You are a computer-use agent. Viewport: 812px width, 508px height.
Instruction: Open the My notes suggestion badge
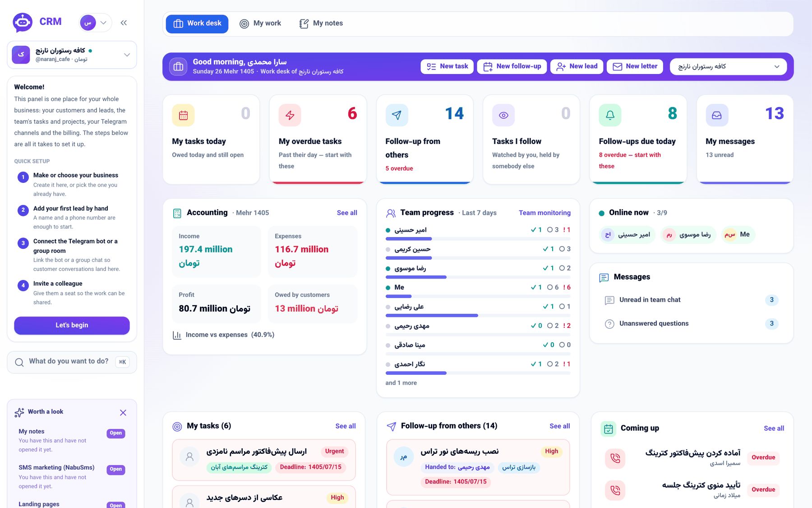116,433
